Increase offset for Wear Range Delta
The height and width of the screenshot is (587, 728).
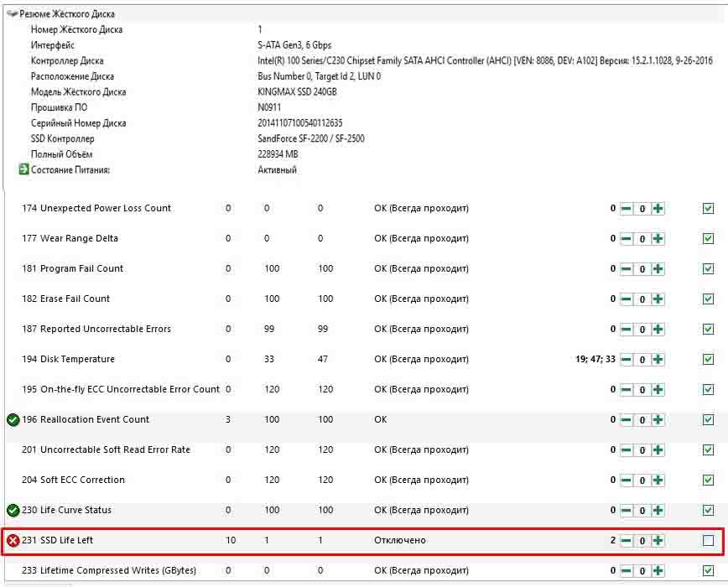[658, 239]
